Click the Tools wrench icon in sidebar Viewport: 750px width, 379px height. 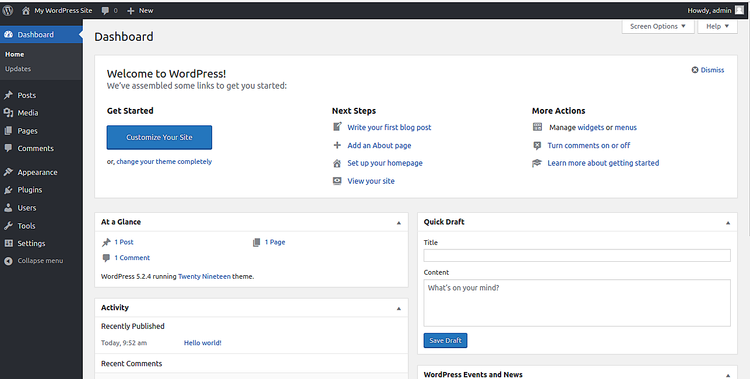(x=8, y=225)
